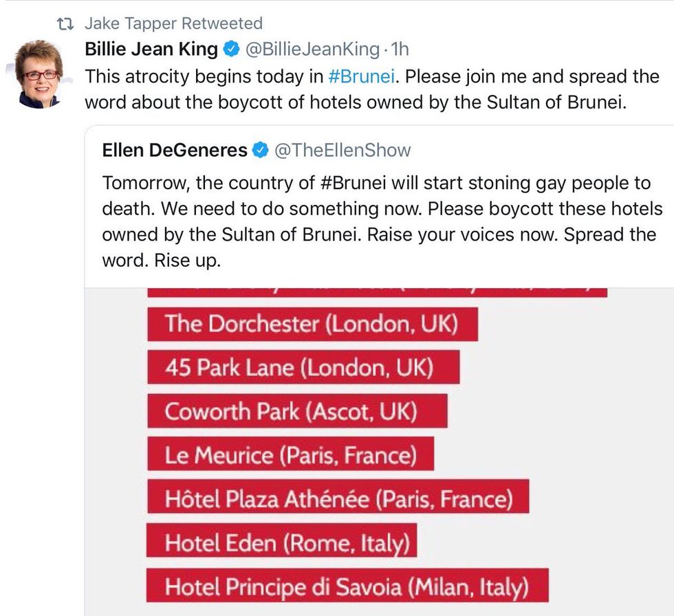Click the retweet icon beside Jake Tapper Retweeted

point(66,24)
